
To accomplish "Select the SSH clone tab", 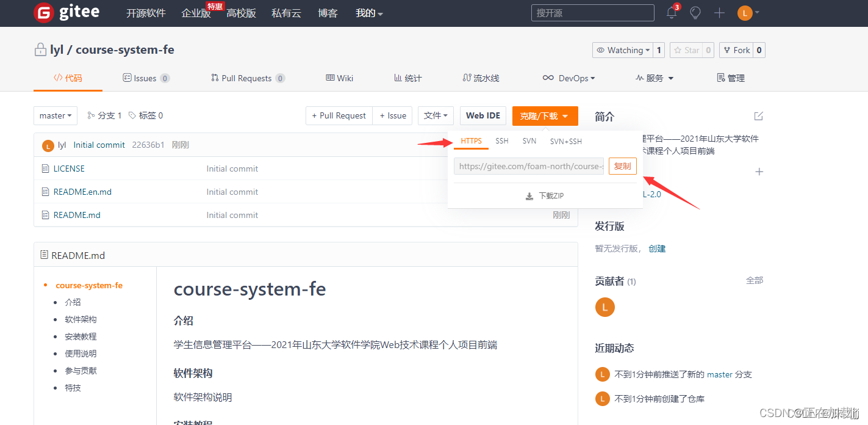I will (502, 141).
